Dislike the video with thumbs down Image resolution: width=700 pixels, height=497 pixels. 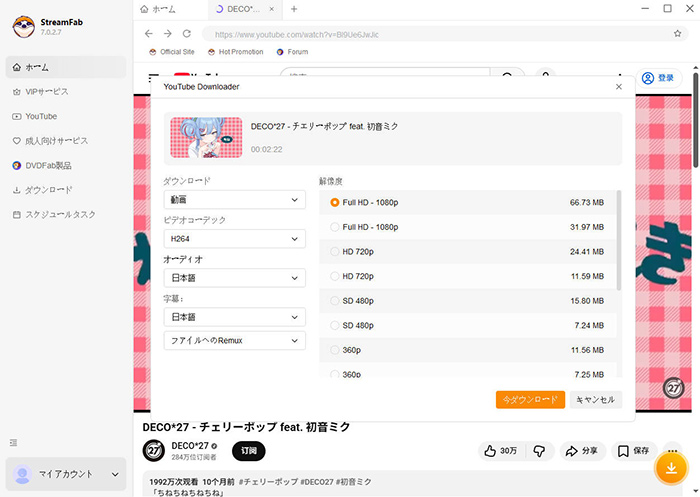coord(540,451)
